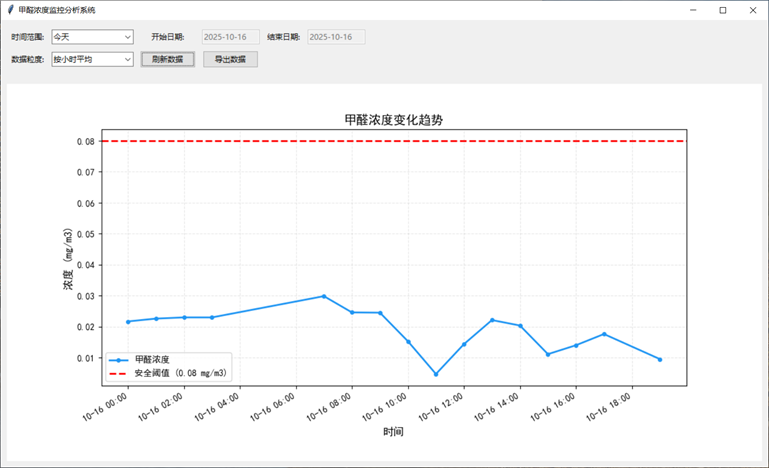Click the highest data point on blue line
769x468 pixels.
(x=324, y=296)
